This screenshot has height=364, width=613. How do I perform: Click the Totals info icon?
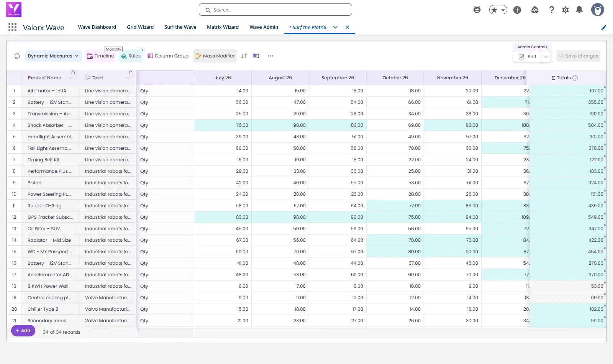(575, 78)
